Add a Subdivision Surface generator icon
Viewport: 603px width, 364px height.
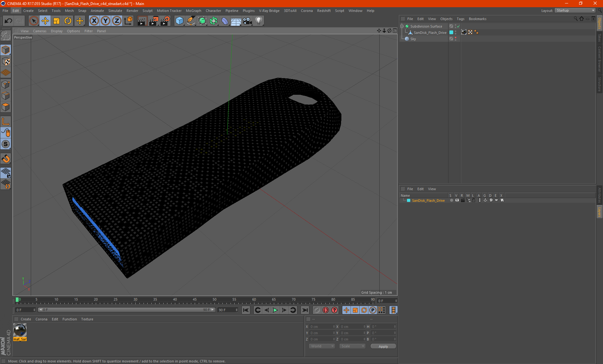[x=202, y=21]
